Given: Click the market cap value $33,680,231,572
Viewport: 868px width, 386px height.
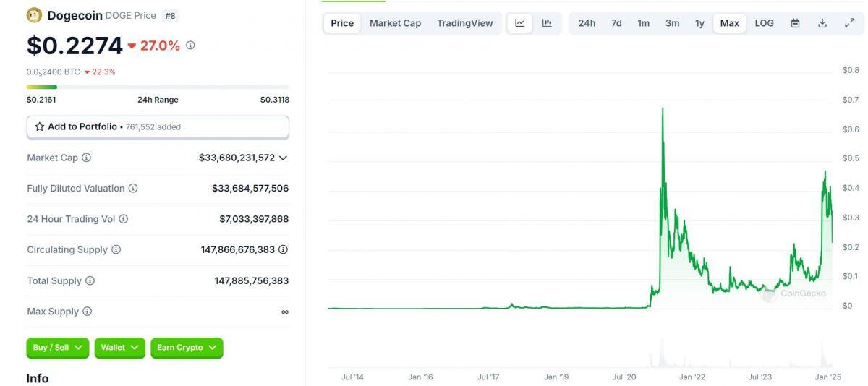Looking at the screenshot, I should [x=237, y=158].
